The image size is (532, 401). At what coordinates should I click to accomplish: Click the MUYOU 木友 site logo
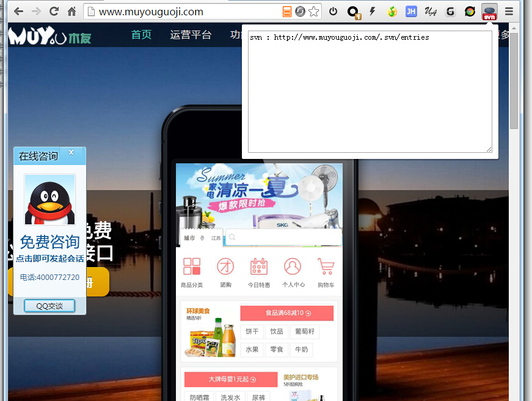49,35
